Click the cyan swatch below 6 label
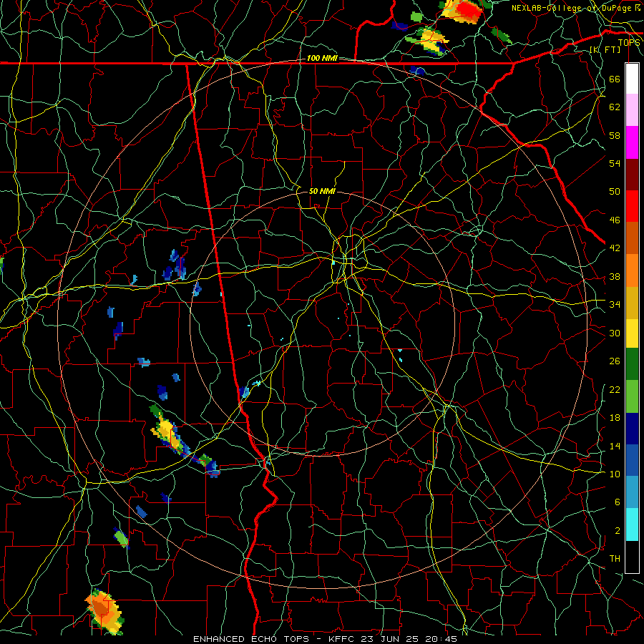644x644 pixels. [632, 525]
